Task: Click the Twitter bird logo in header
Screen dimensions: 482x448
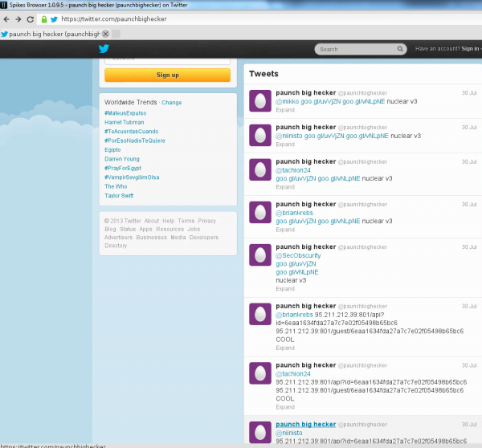Action: 103,49
